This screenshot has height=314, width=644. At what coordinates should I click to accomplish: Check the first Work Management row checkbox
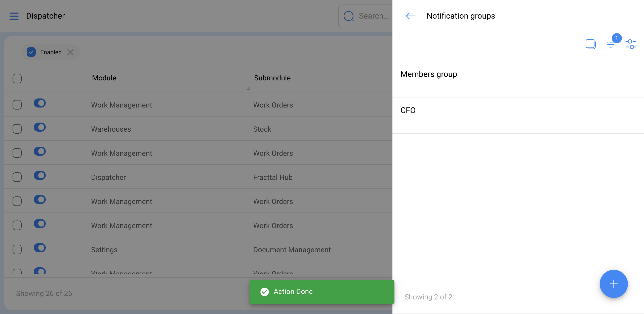point(17,105)
